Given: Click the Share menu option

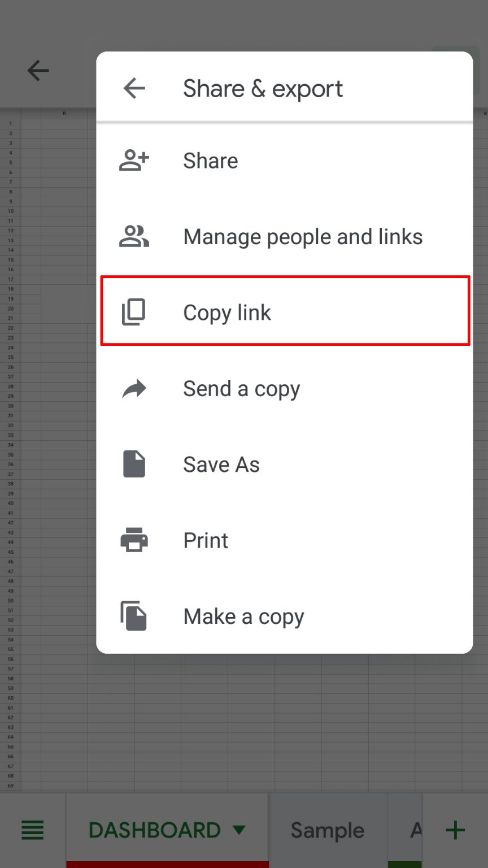Looking at the screenshot, I should pyautogui.click(x=210, y=160).
